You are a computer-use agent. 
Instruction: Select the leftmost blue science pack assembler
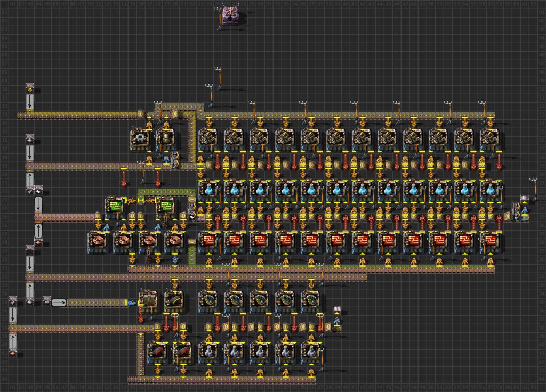tap(208, 190)
